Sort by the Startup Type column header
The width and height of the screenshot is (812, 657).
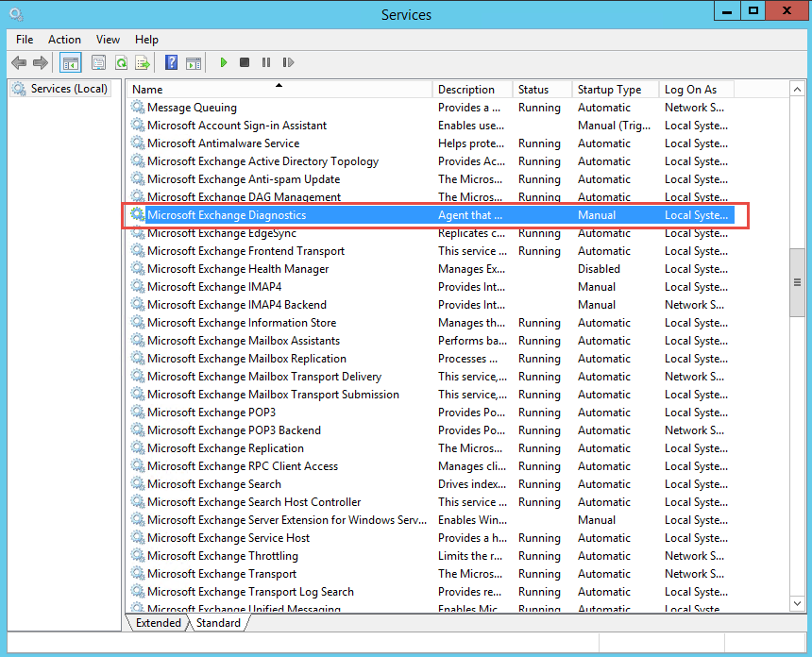[616, 89]
